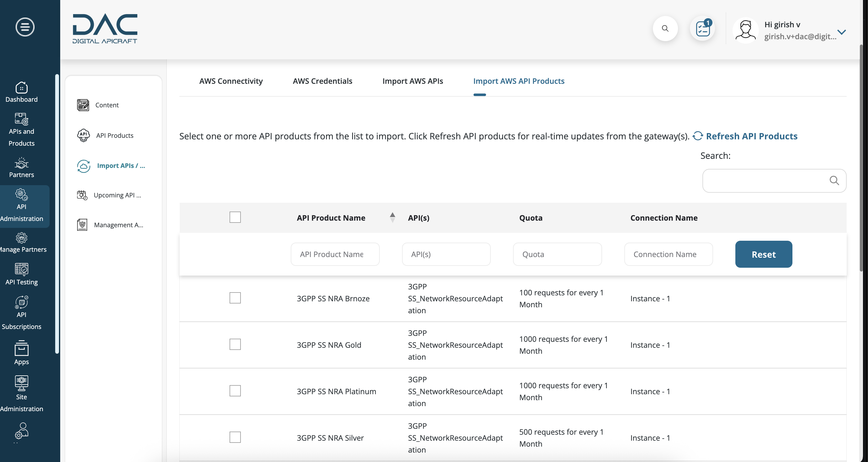Click '100 requests for every 1 Month' quota
This screenshot has width=868, height=462.
(561, 299)
